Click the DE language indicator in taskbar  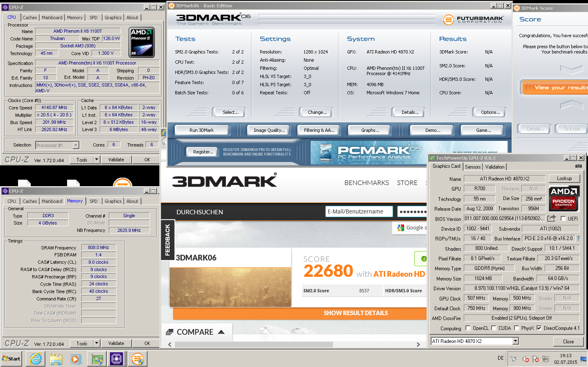(x=501, y=358)
